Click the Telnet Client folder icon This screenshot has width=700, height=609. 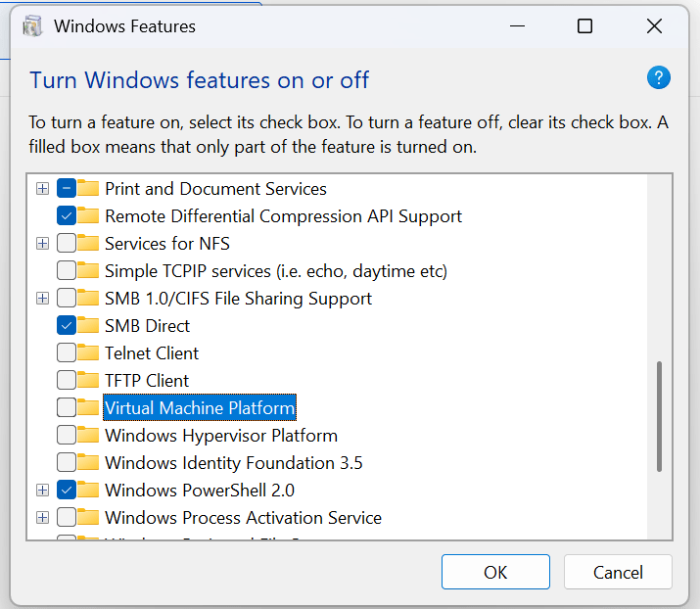[88, 352]
